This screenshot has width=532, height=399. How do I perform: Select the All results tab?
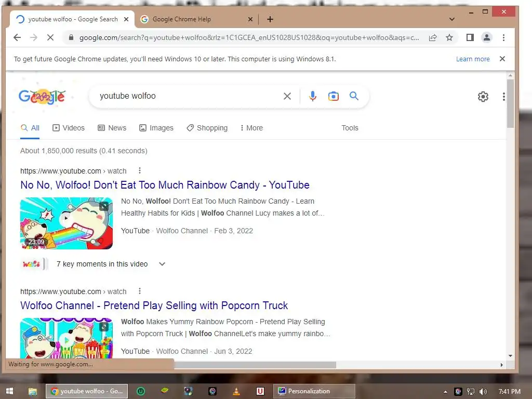point(30,128)
